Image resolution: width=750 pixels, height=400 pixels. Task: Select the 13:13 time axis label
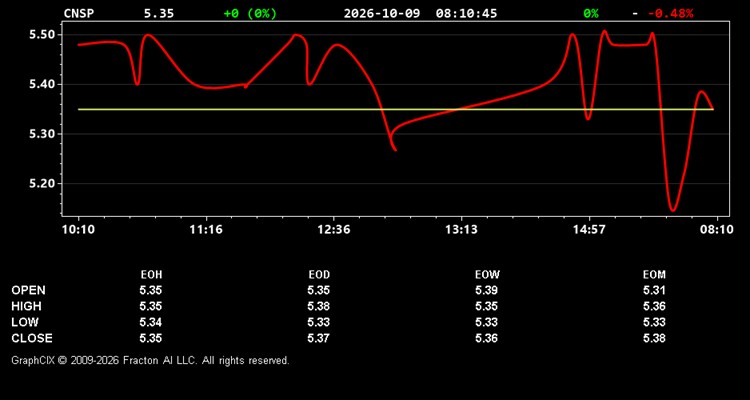pos(461,230)
